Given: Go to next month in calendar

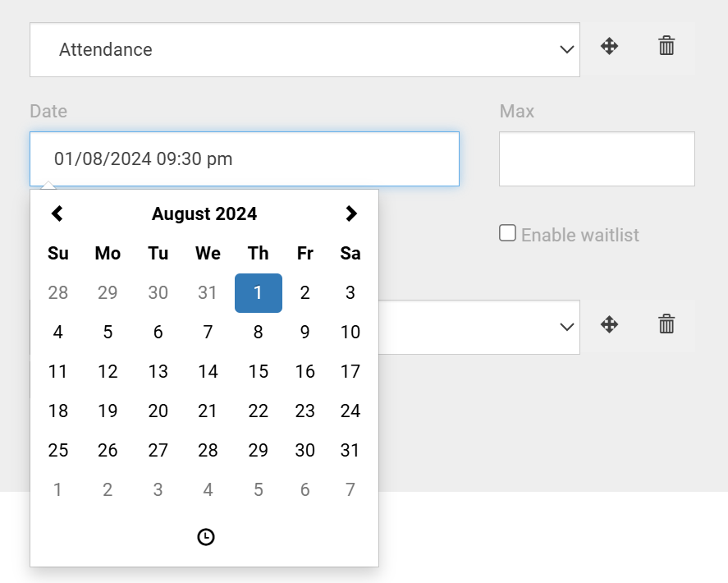Looking at the screenshot, I should [351, 213].
